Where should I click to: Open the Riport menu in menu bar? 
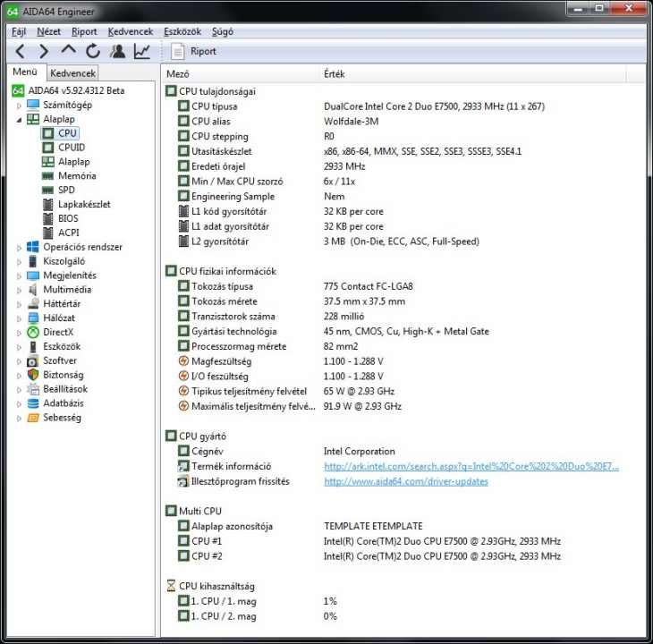84,31
